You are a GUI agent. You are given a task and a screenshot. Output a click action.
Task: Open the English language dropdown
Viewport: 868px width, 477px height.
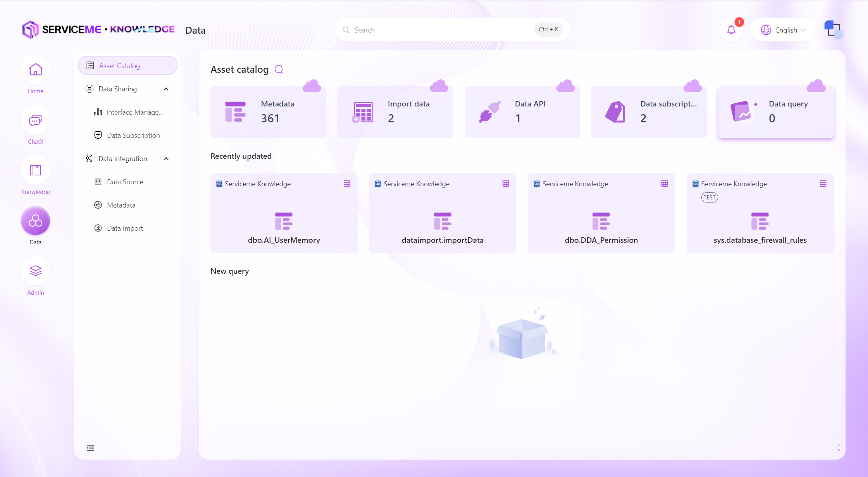coord(783,30)
